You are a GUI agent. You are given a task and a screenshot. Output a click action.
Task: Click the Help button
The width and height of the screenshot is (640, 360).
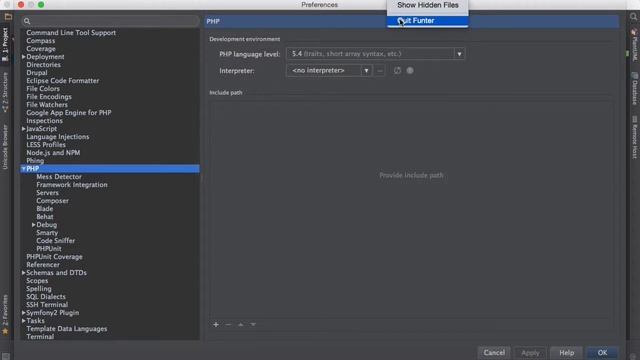click(x=567, y=353)
